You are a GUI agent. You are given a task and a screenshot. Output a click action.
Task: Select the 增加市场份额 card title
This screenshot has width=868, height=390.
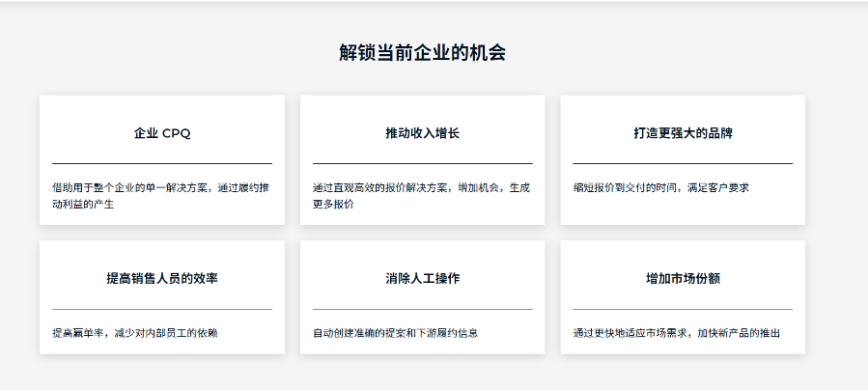683,278
